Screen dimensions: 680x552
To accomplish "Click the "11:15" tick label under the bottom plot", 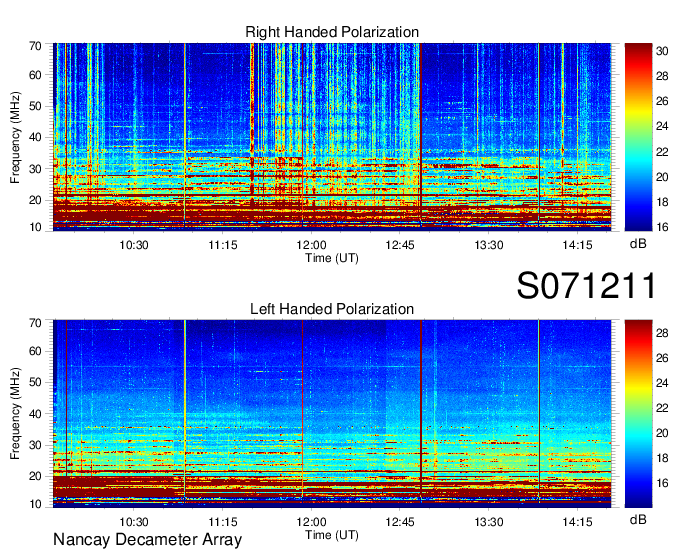I will click(223, 522).
